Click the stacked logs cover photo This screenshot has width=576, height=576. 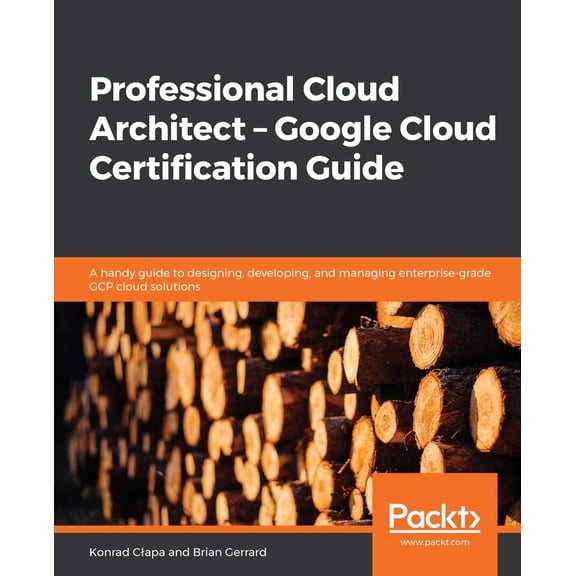tap(287, 413)
